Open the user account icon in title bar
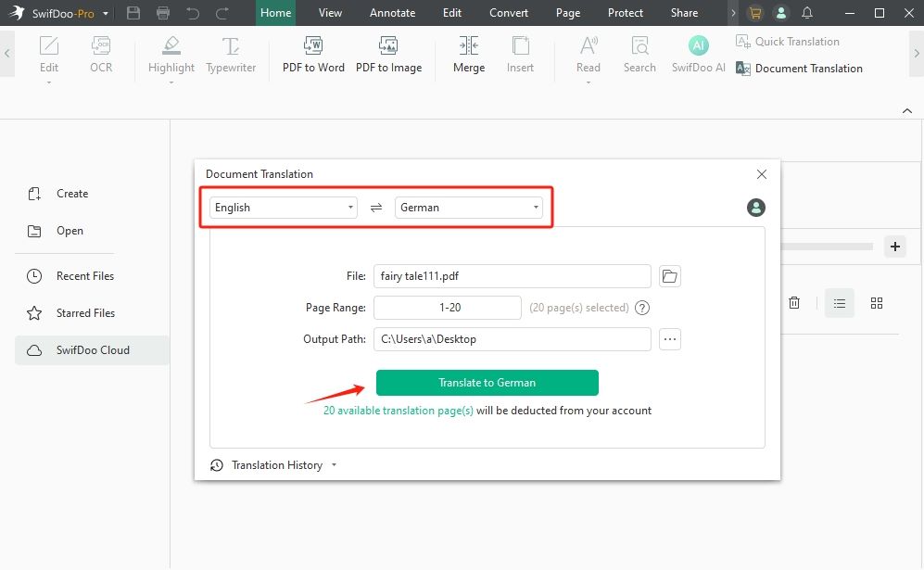Screen dimensions: 924x570 780,13
